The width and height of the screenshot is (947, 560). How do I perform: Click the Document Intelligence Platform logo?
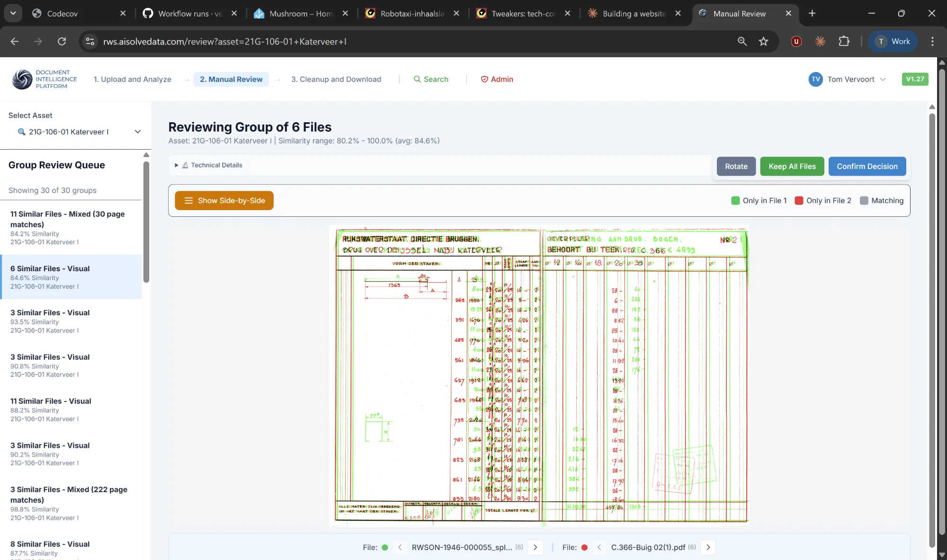click(x=22, y=79)
